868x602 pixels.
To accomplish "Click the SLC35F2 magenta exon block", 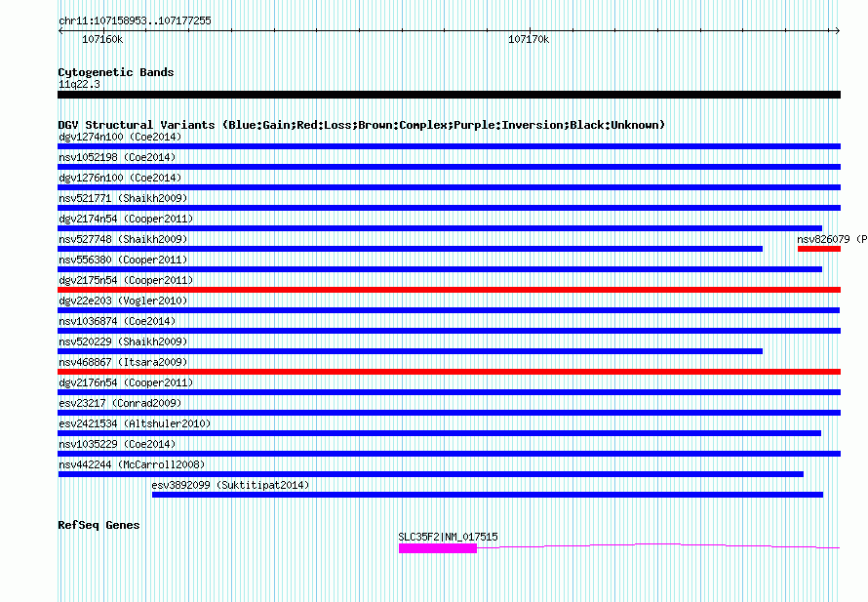I will [437, 548].
